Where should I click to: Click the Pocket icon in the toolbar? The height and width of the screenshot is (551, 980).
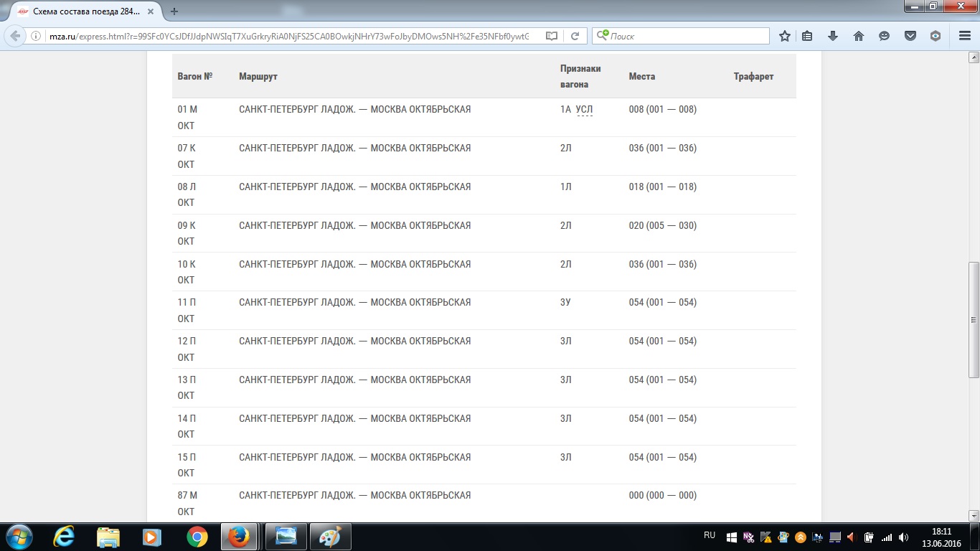coord(910,36)
